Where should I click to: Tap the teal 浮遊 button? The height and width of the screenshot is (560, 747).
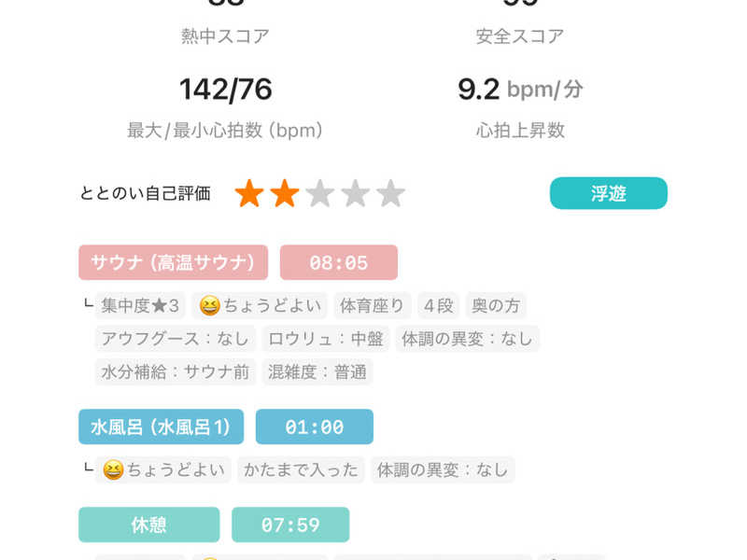[609, 193]
